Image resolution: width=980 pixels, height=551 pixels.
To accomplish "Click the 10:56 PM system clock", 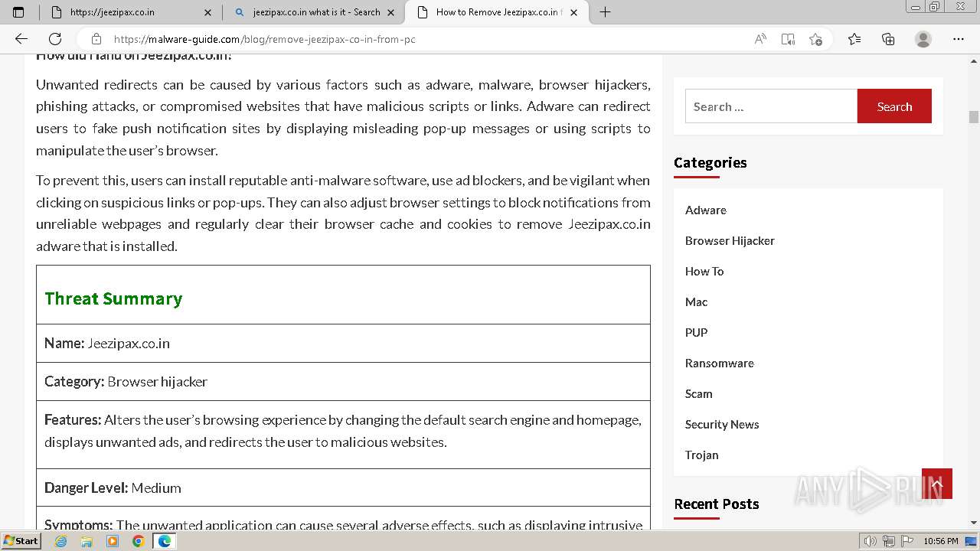I will [x=941, y=541].
